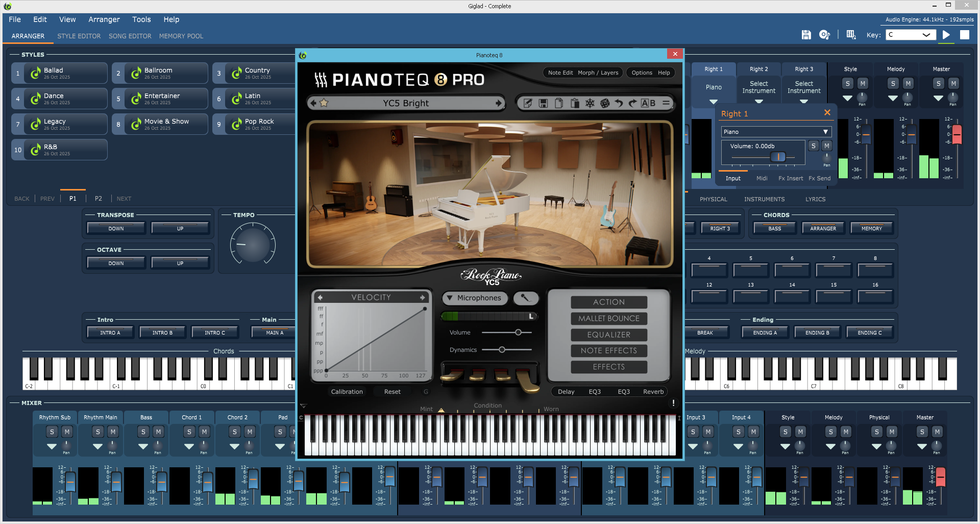Screen dimensions: 980x524
Task: Click the Pianoteq save preset floppy icon
Action: point(543,103)
